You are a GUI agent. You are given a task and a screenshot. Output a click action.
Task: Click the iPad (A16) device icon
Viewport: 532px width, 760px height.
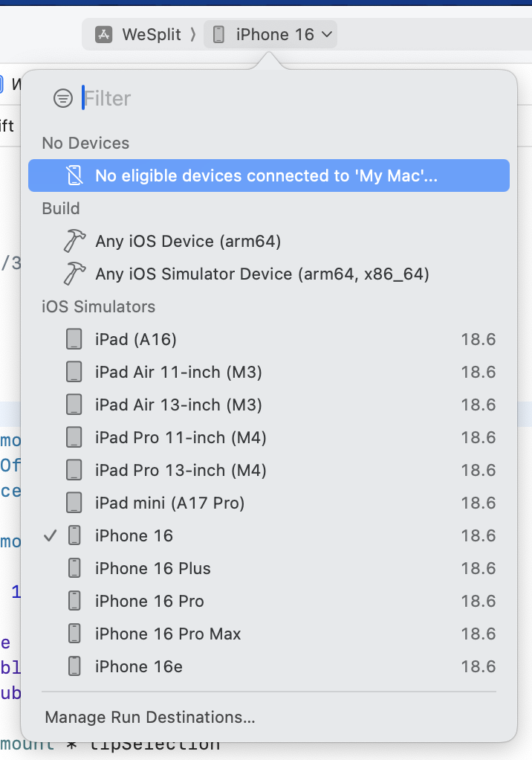coord(74,339)
